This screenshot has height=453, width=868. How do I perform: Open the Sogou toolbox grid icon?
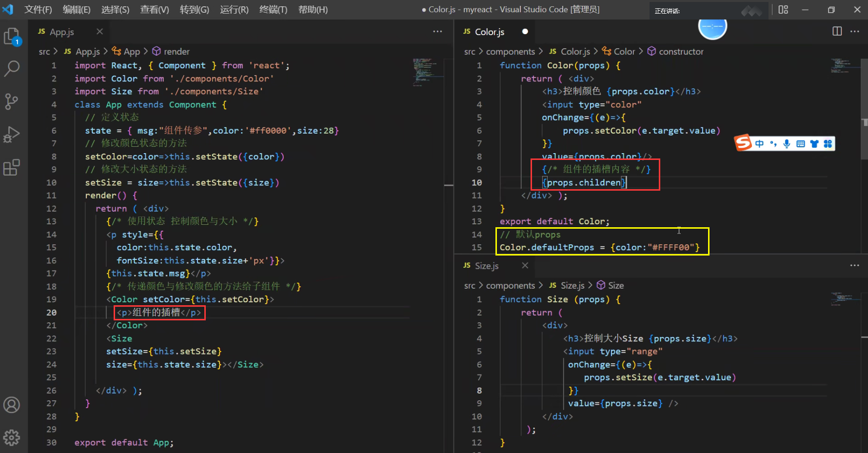(828, 143)
